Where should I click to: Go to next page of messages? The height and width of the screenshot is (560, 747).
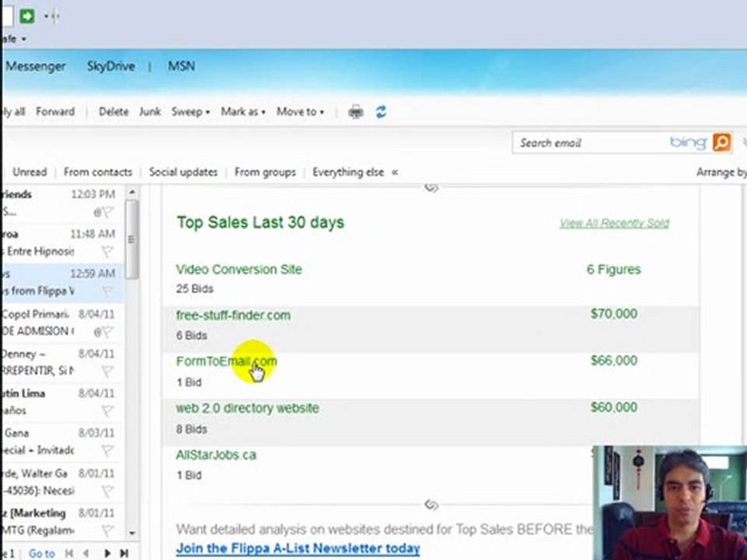[107, 553]
